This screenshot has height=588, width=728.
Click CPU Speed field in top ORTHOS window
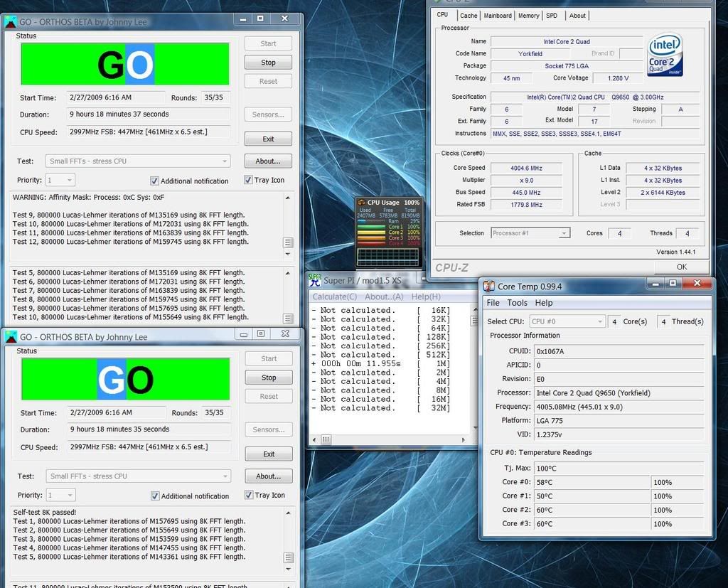[148, 132]
